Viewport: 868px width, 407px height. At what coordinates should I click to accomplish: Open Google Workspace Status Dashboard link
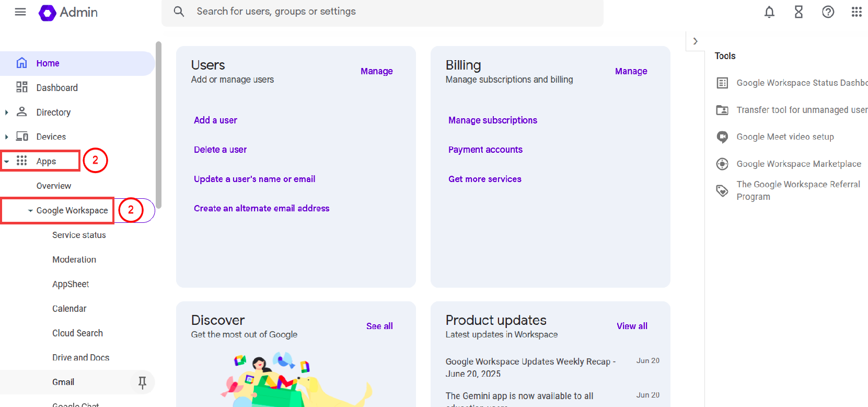[x=802, y=83]
